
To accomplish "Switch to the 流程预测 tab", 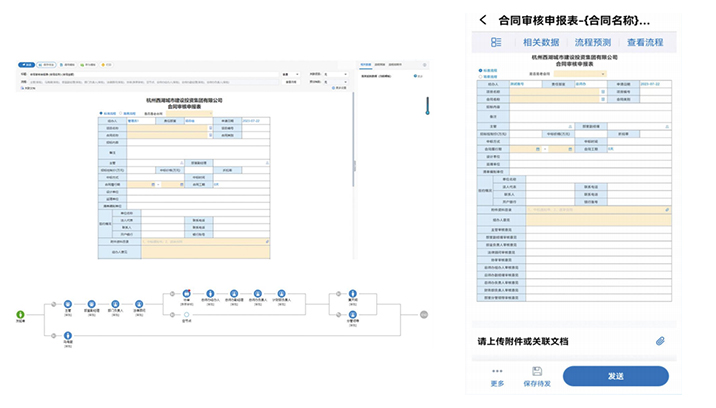I will point(593,42).
